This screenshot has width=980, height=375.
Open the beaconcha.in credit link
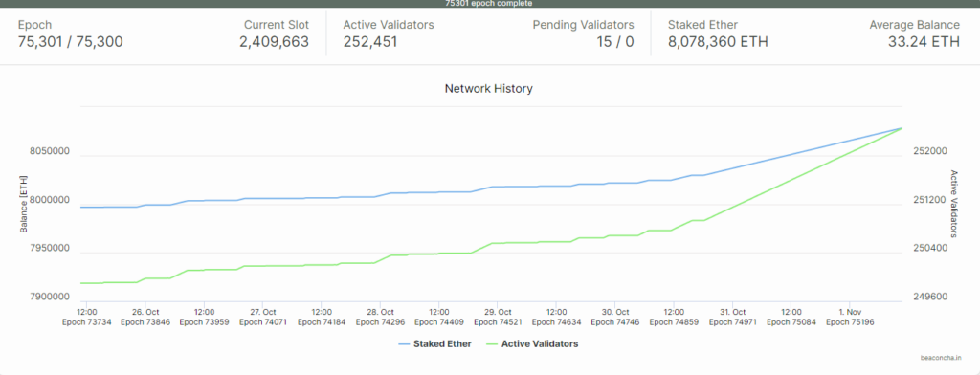click(941, 358)
